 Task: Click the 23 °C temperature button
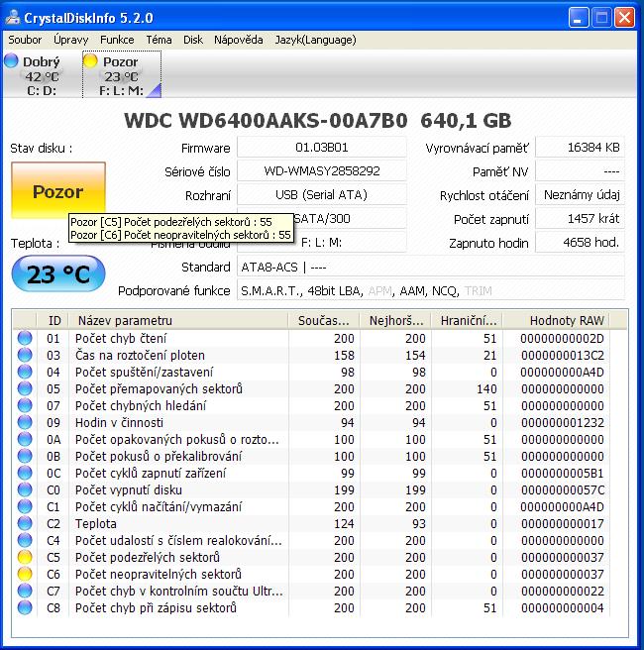pos(58,273)
